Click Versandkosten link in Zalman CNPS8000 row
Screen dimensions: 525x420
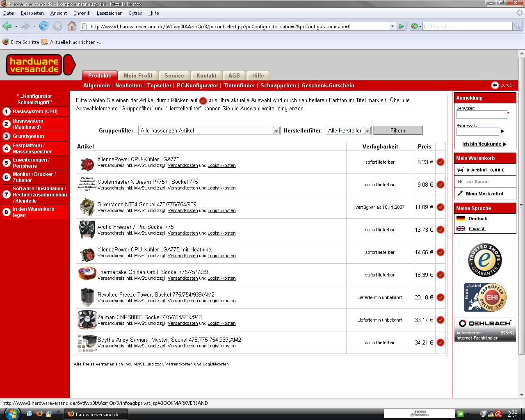pos(183,323)
